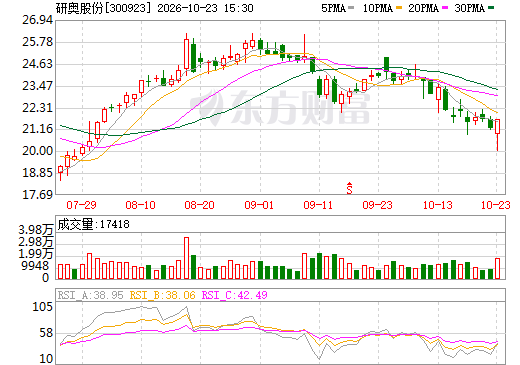Click the 25.78 price axis label
Image resolution: width=520 pixels, height=365 pixels.
(38, 42)
